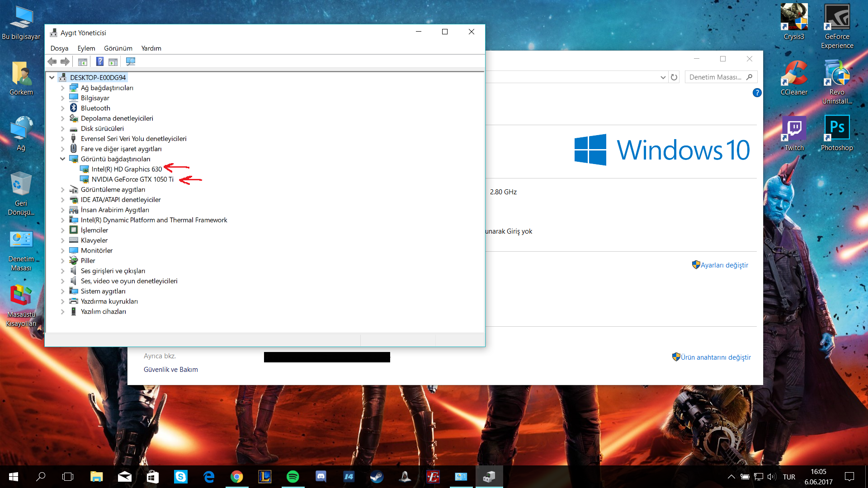This screenshot has width=868, height=488.
Task: Collapse the Görüntü bağdaştırıcıları node
Action: [62, 159]
